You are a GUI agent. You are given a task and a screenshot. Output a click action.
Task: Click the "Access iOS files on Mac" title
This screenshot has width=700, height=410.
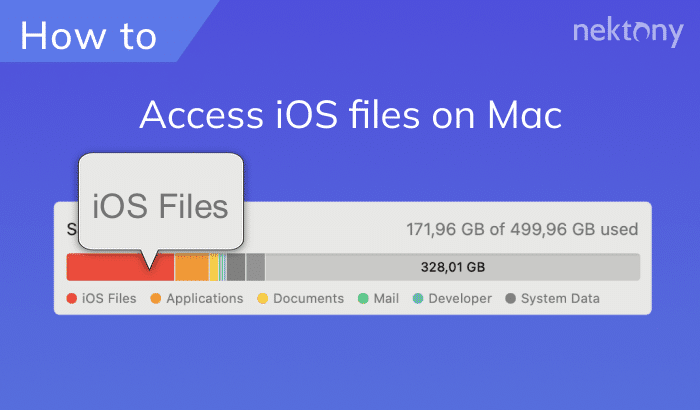[350, 115]
